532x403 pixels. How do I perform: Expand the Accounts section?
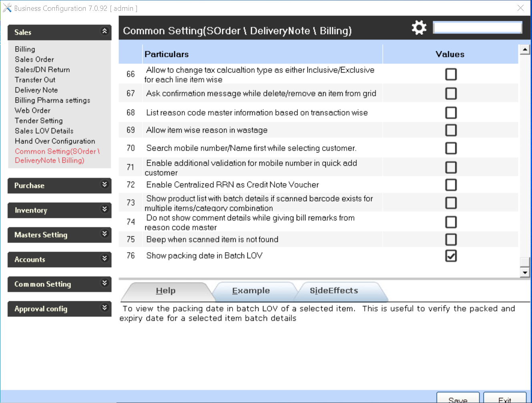(x=104, y=258)
